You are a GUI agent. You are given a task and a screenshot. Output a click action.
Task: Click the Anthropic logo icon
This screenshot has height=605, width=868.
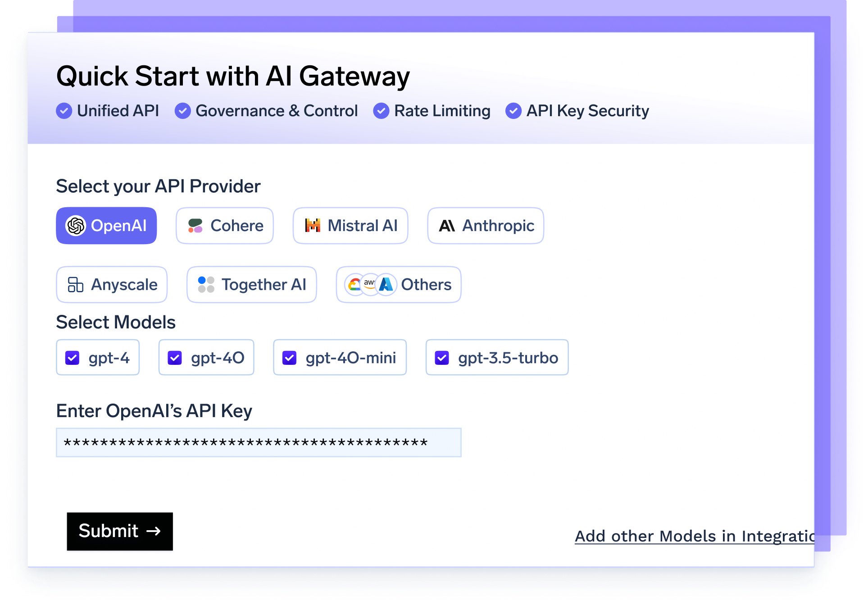(447, 226)
